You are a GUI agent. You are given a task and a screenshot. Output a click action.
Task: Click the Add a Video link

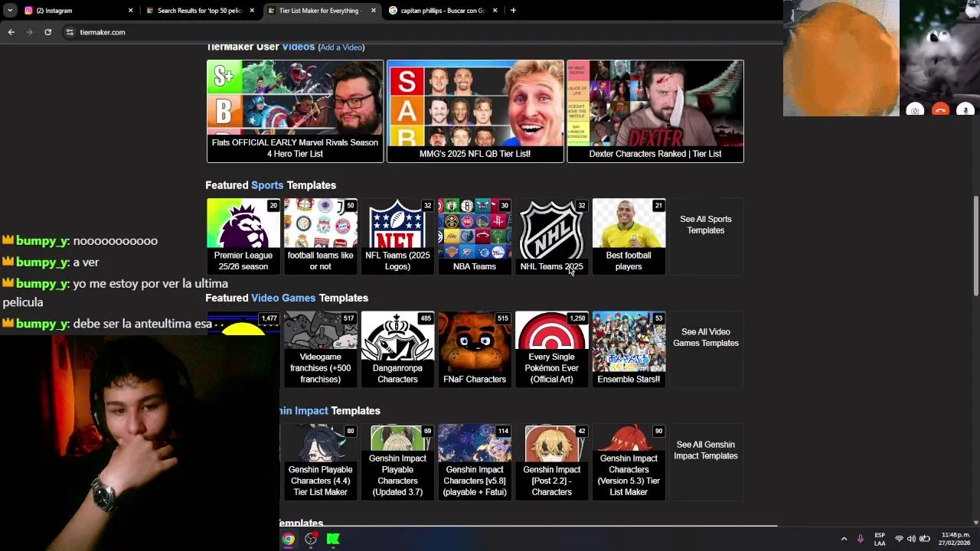tap(341, 47)
